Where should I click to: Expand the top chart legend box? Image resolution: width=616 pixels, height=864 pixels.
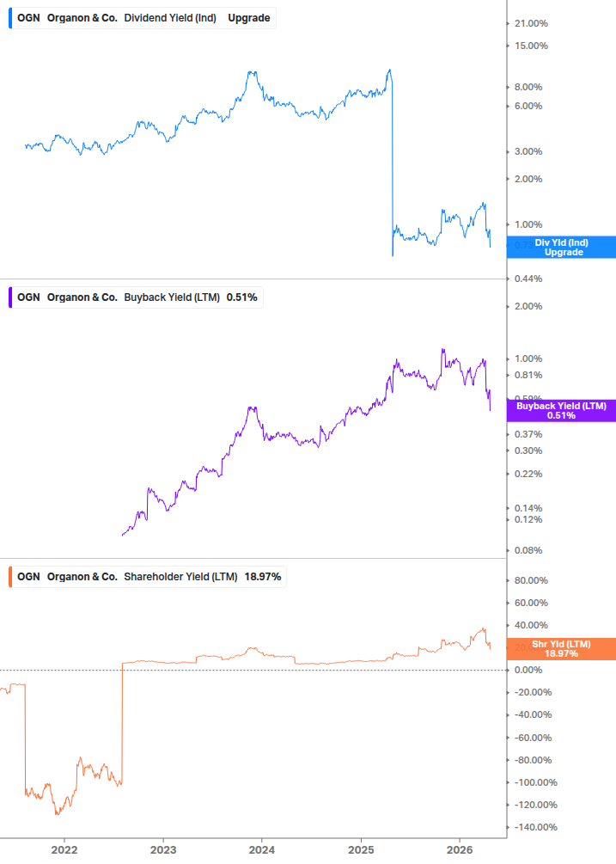[142, 17]
